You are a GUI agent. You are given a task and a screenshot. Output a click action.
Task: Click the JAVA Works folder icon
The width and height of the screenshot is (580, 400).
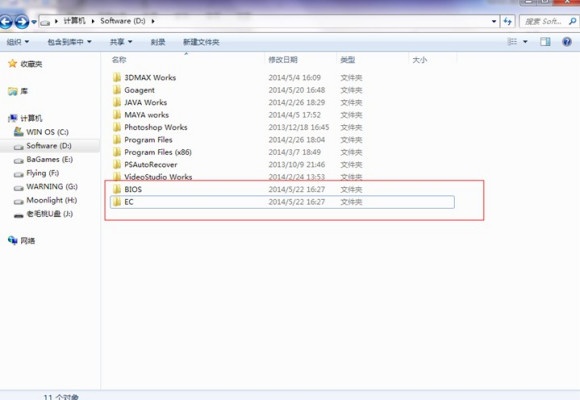tap(117, 102)
